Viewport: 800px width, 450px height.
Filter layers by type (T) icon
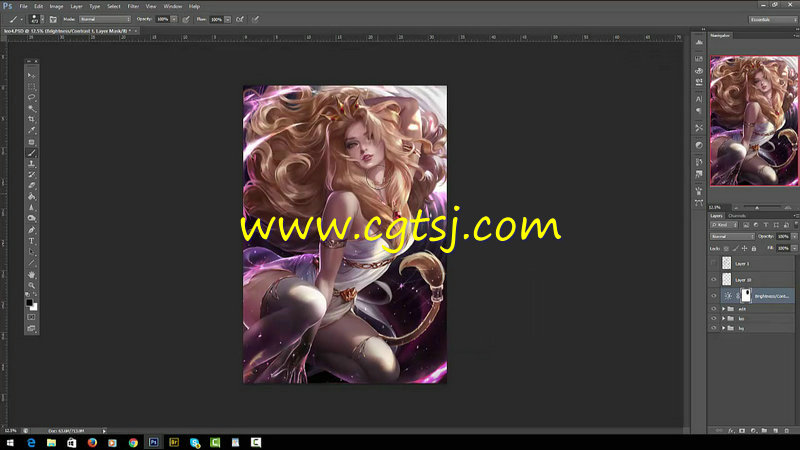(x=766, y=225)
